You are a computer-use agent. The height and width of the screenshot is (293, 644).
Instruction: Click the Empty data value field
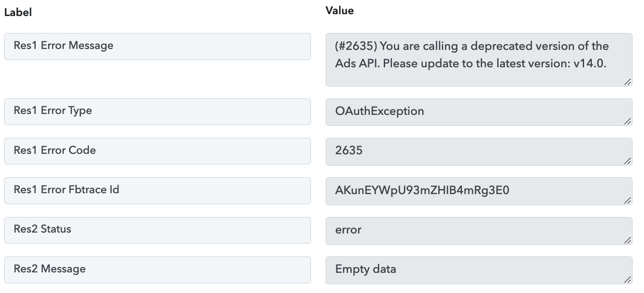[x=479, y=270]
